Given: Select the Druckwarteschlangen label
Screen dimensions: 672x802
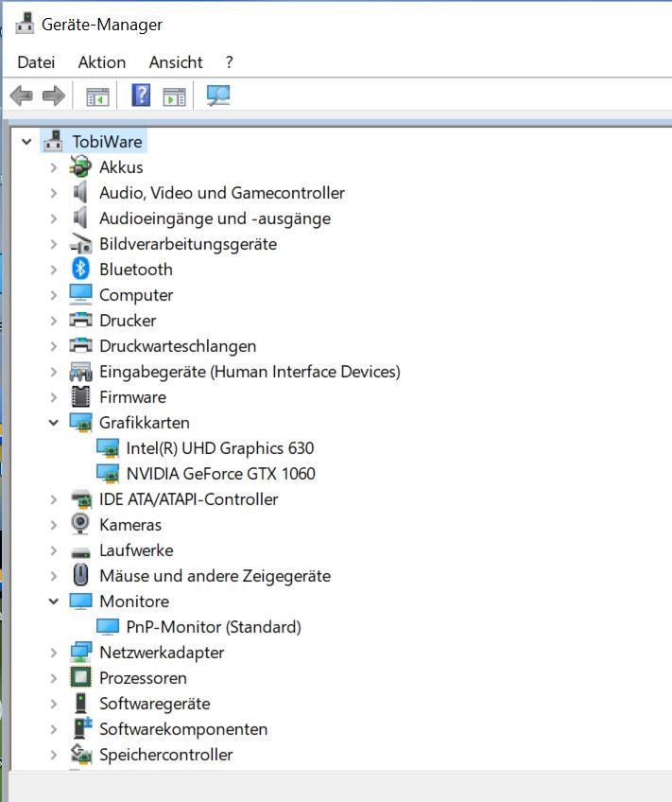Looking at the screenshot, I should (178, 346).
